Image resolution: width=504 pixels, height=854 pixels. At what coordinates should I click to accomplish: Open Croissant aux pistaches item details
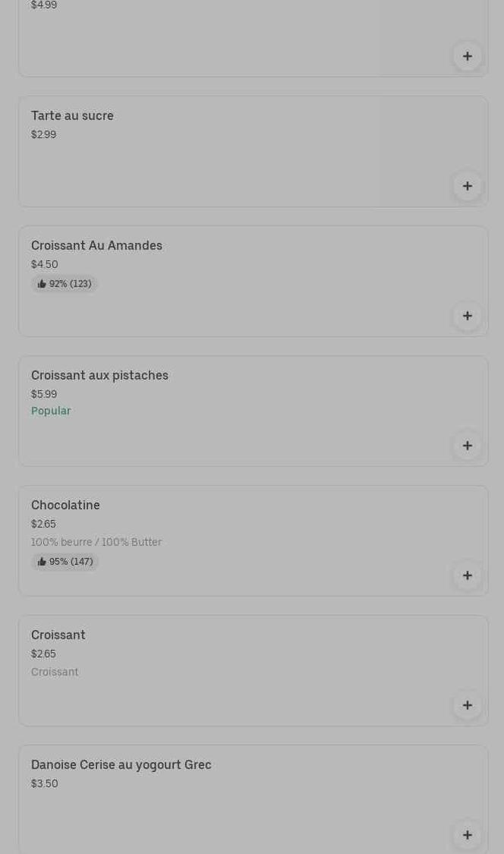click(99, 376)
